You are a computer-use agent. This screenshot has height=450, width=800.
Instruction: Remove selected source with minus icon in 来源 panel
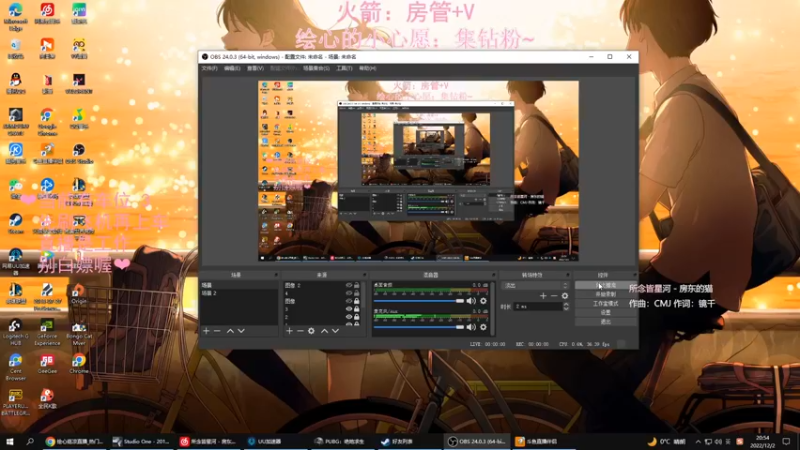coord(300,331)
